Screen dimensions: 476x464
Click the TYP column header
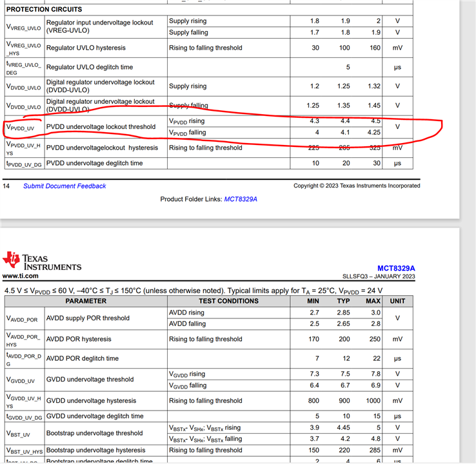coord(343,301)
